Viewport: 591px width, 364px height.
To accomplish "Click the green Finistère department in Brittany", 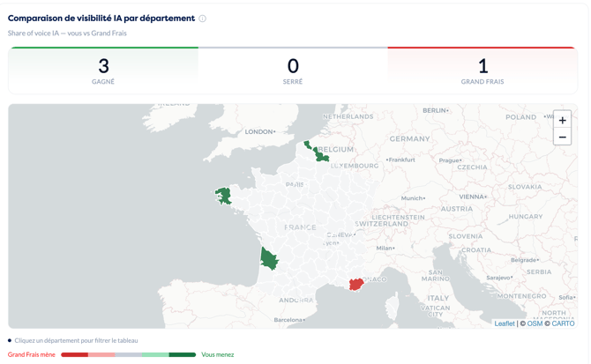I will pos(224,196).
